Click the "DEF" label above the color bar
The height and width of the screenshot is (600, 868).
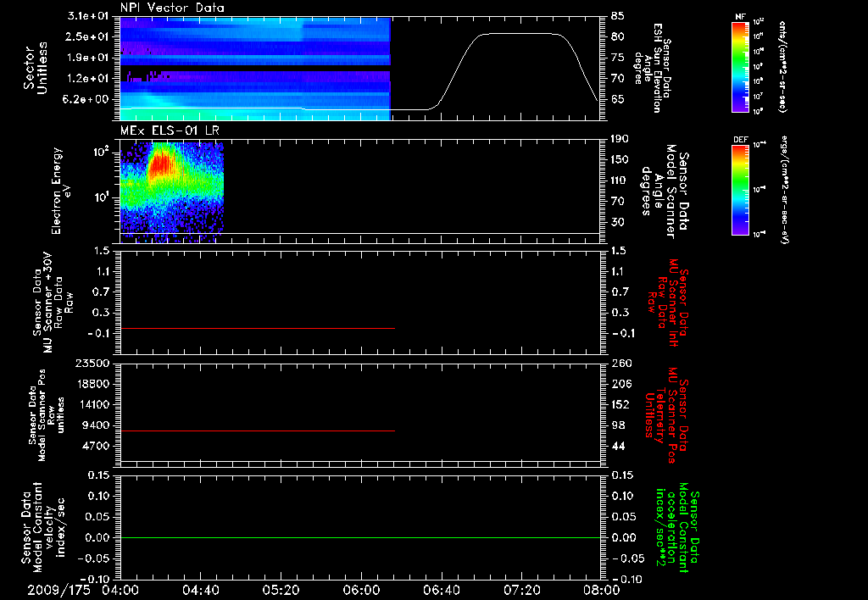(741, 140)
